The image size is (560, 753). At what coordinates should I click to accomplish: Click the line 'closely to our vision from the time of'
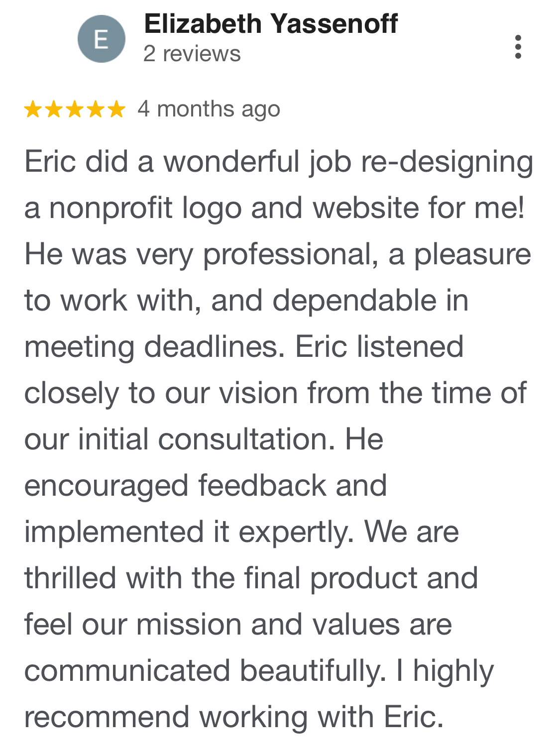(275, 393)
